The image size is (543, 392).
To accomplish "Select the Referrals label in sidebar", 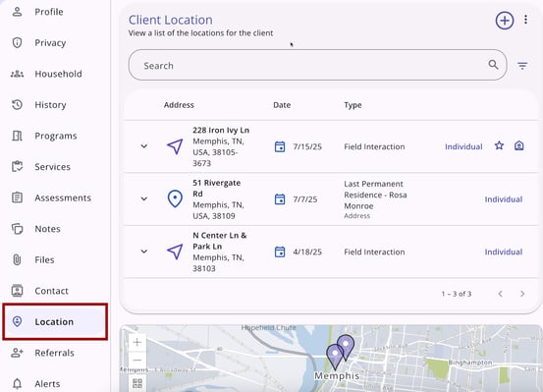I will 54,353.
